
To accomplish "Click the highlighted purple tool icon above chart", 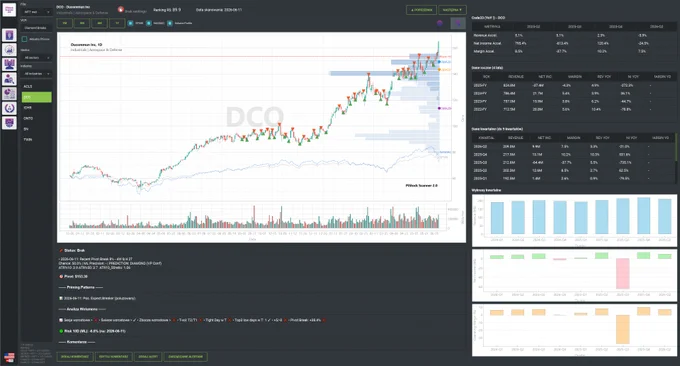I will point(458,23).
